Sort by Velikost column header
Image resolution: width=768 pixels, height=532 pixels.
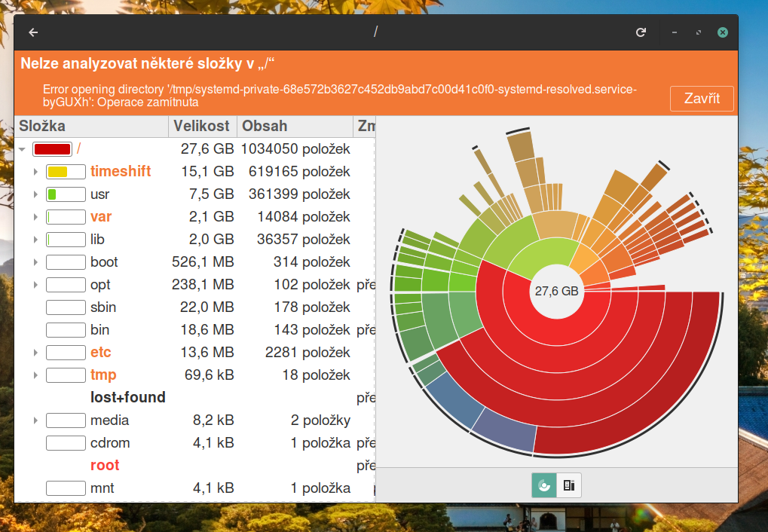tap(202, 126)
